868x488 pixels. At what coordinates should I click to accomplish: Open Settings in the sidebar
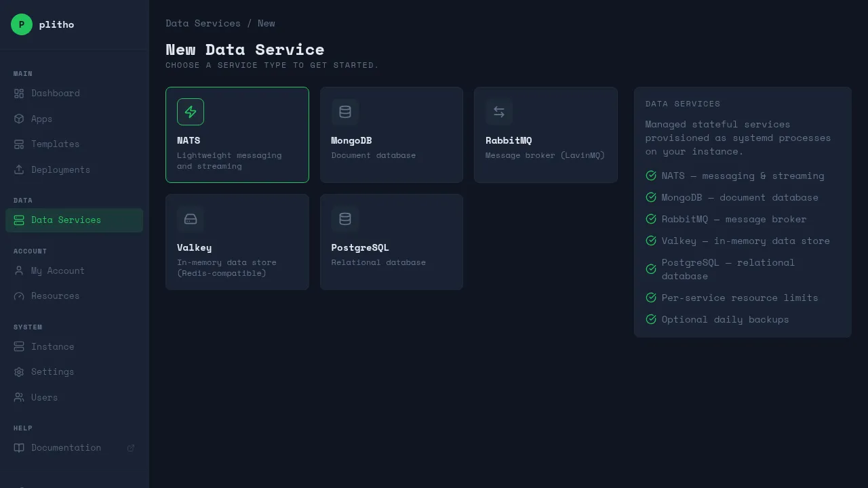(x=75, y=372)
